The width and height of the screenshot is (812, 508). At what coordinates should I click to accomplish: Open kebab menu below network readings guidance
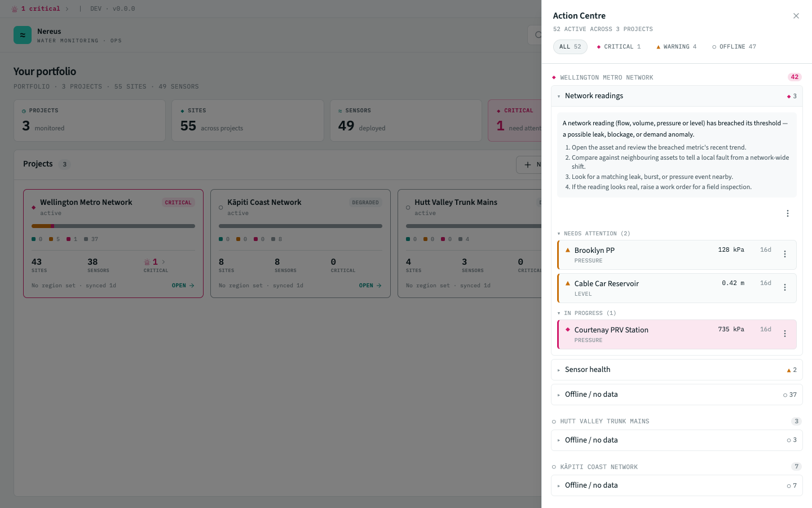pos(788,213)
